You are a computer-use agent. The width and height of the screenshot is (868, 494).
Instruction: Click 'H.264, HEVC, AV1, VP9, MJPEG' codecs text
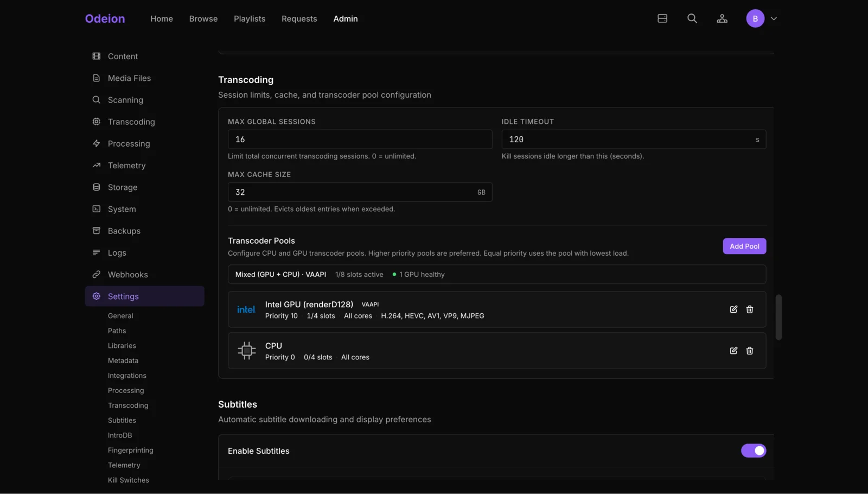tap(432, 316)
